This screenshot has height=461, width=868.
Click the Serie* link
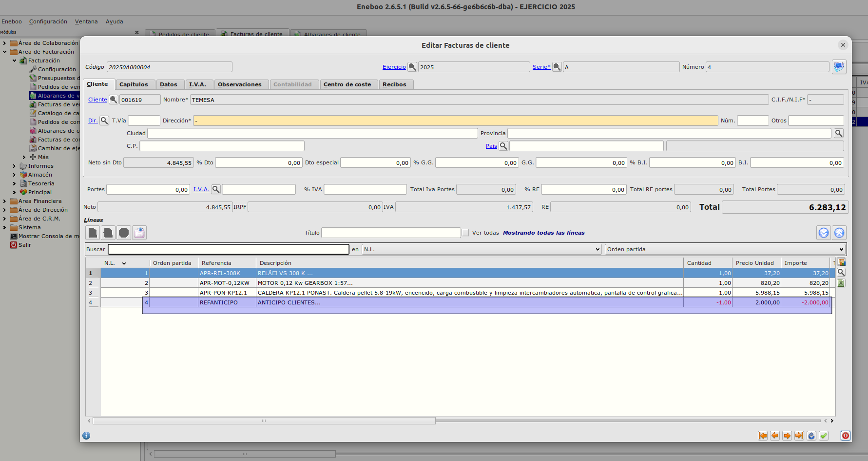(541, 67)
